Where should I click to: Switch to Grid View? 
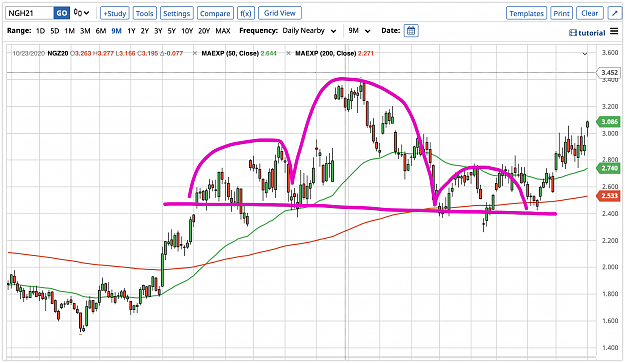pos(280,13)
